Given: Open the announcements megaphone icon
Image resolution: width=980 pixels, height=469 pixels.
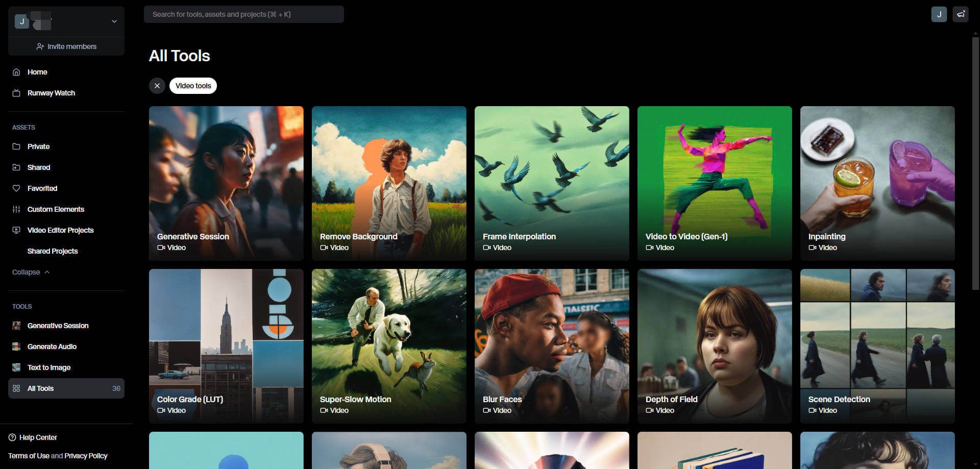Looking at the screenshot, I should [961, 14].
